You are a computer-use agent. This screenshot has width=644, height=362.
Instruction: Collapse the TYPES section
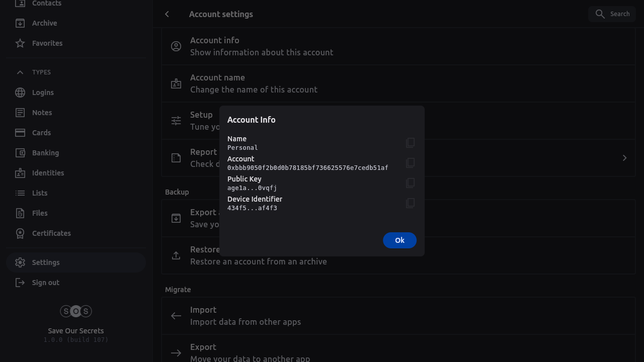click(x=20, y=72)
